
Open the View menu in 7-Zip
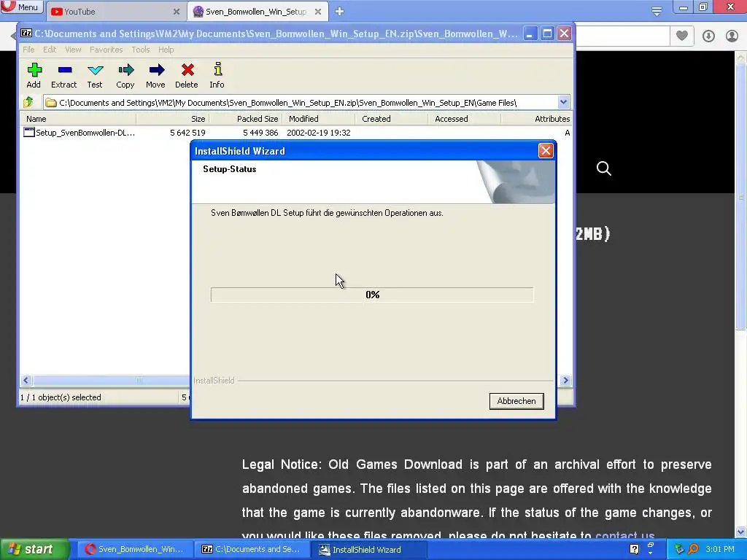73,50
